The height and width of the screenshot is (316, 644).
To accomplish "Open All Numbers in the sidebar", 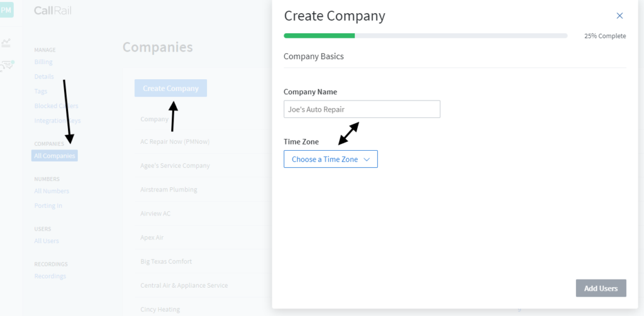I will tap(52, 191).
